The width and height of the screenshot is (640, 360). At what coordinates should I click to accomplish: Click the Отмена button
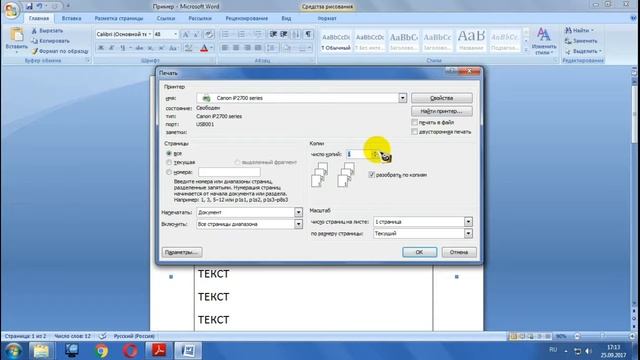(x=459, y=252)
